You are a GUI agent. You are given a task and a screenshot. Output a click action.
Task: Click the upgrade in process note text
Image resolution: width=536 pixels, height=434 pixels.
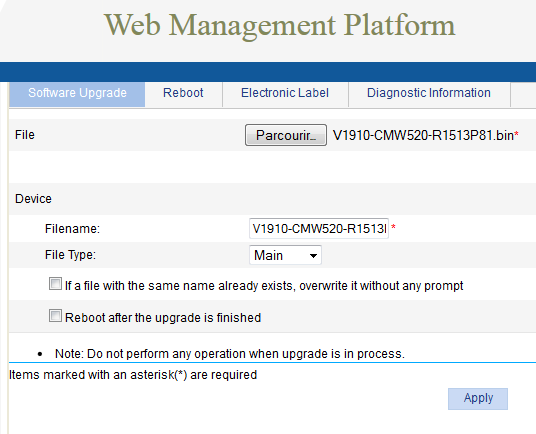click(230, 354)
